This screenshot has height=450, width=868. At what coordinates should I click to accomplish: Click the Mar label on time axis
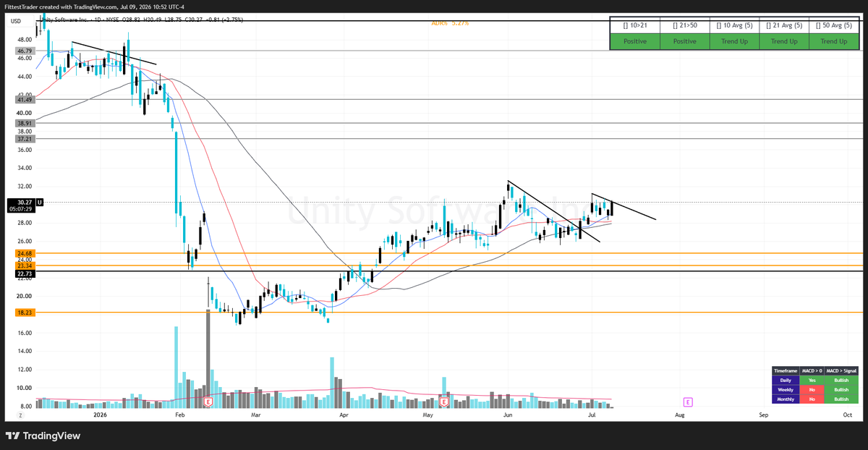255,415
